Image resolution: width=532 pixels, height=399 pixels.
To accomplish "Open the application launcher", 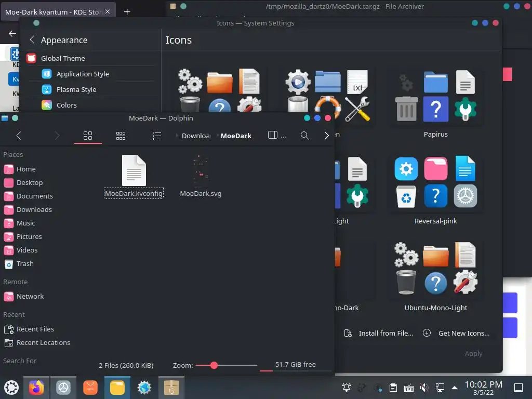I will 11,388.
